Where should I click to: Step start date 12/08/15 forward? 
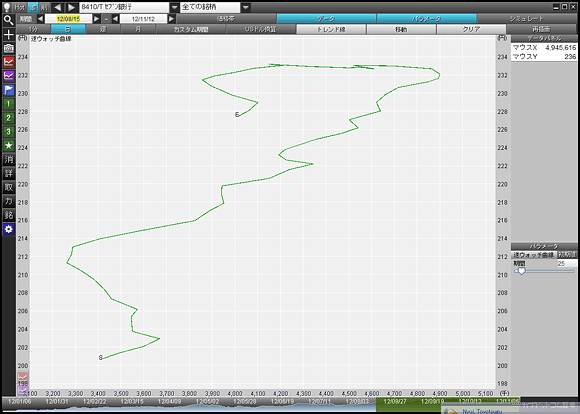coord(97,19)
